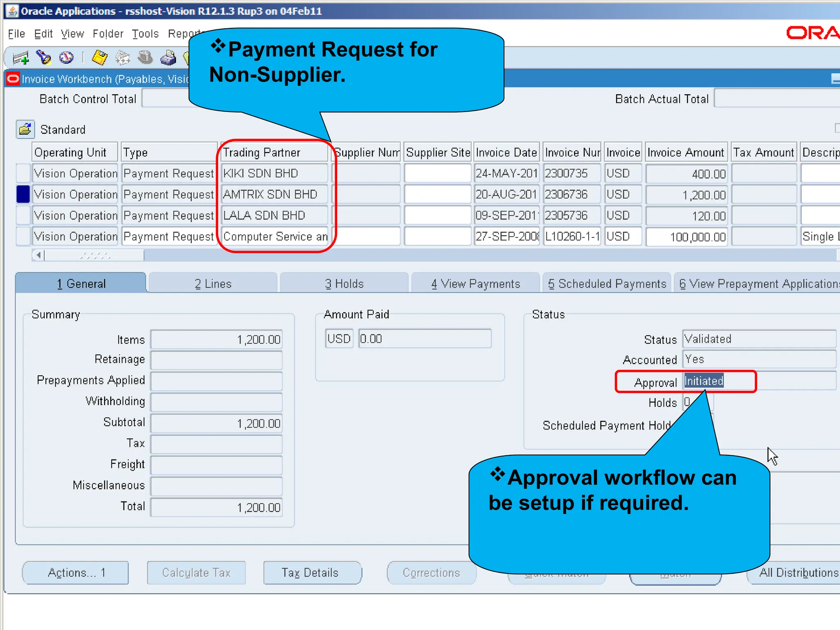This screenshot has height=630, width=840.
Task: Click the All Distributions button
Action: click(794, 573)
